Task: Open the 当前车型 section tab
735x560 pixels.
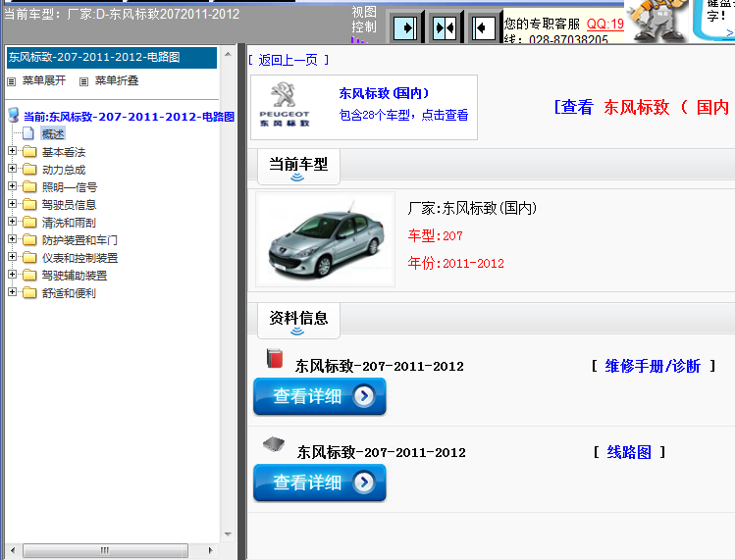Action: [298, 167]
